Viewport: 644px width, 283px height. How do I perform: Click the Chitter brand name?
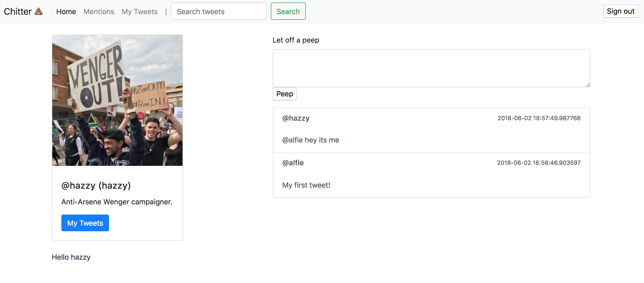click(18, 12)
